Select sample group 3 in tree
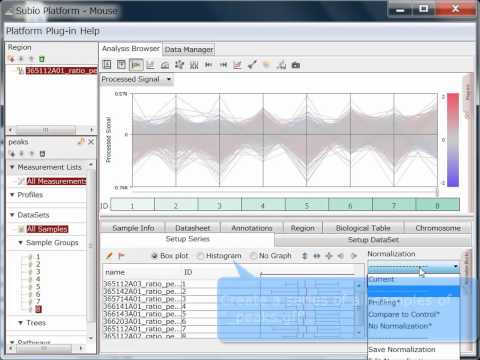480x360 pixels. coord(38,272)
